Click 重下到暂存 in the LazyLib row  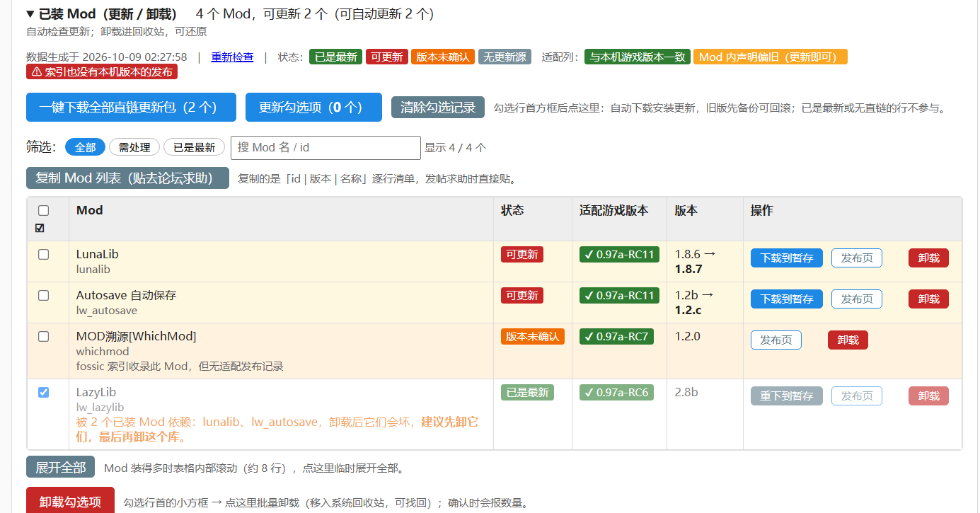point(787,396)
